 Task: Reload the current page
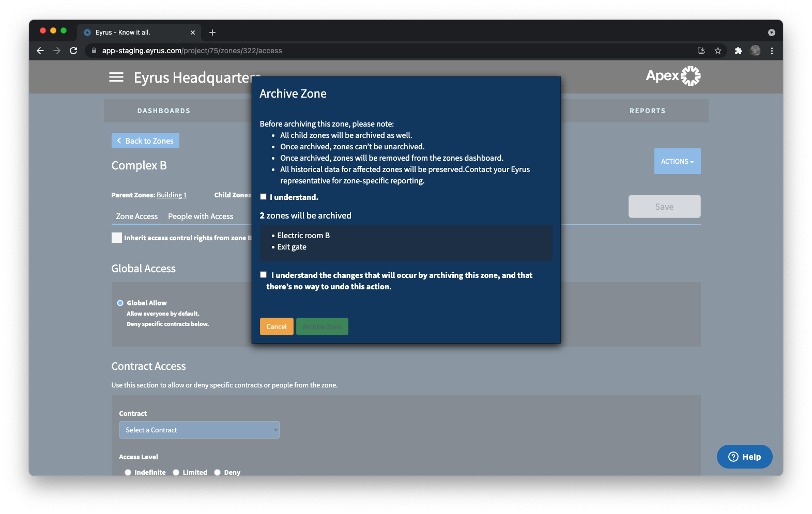tap(73, 51)
